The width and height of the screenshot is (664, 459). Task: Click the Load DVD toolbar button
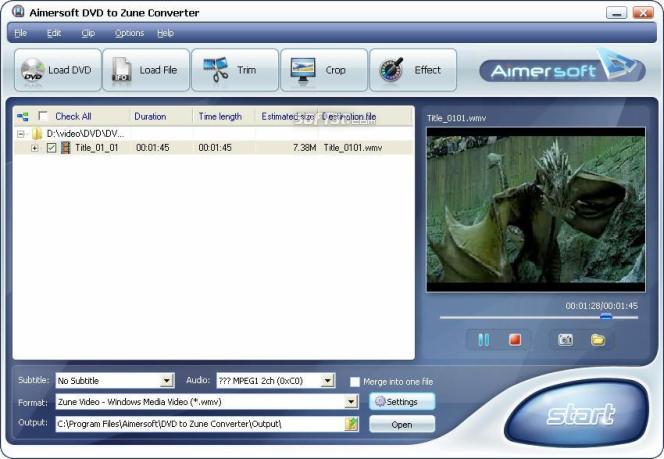click(x=58, y=70)
